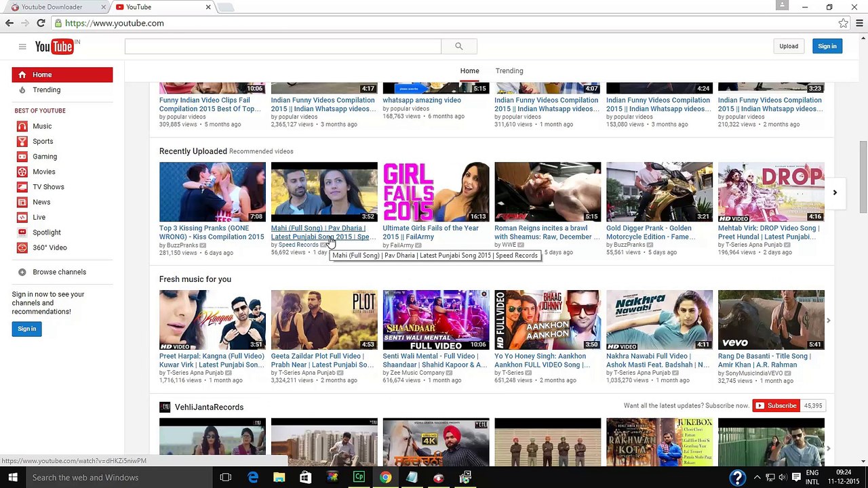The width and height of the screenshot is (868, 488).
Task: Click the Live sidebar icon
Action: pos(22,218)
